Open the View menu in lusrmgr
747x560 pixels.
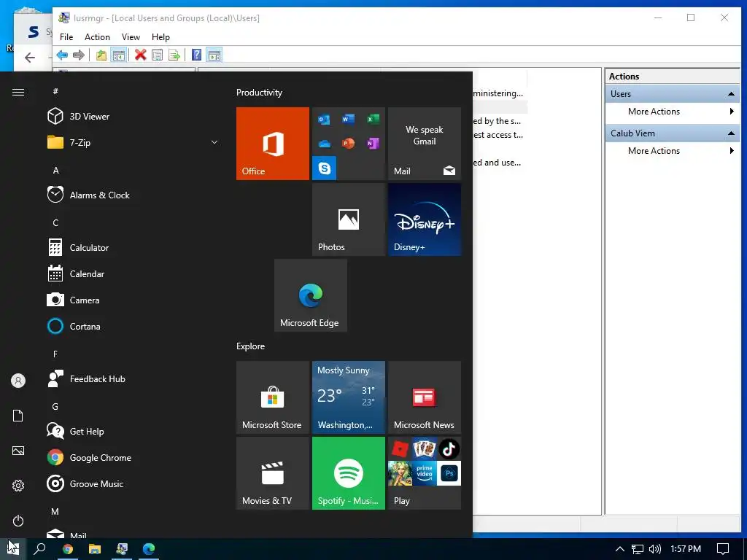coord(131,37)
